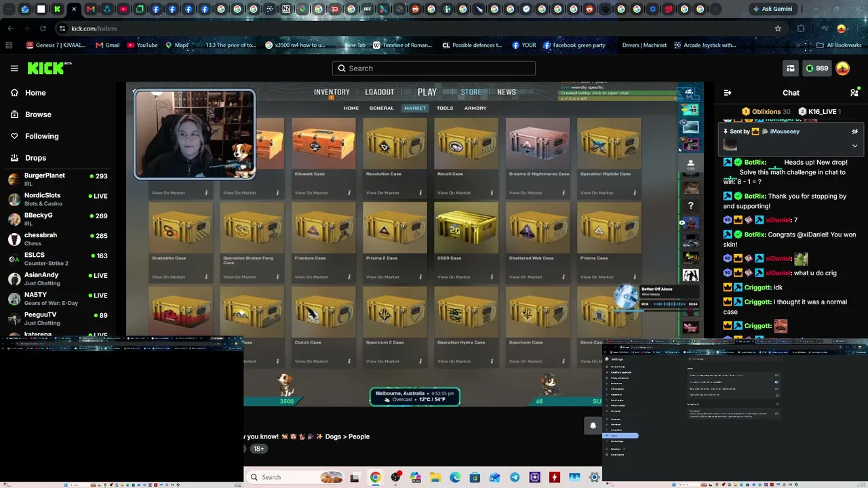Click the browser back button

(x=10, y=28)
